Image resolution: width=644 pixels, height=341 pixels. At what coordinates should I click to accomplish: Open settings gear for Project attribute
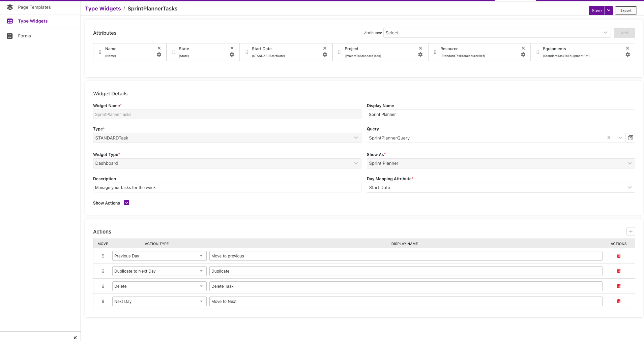click(420, 55)
